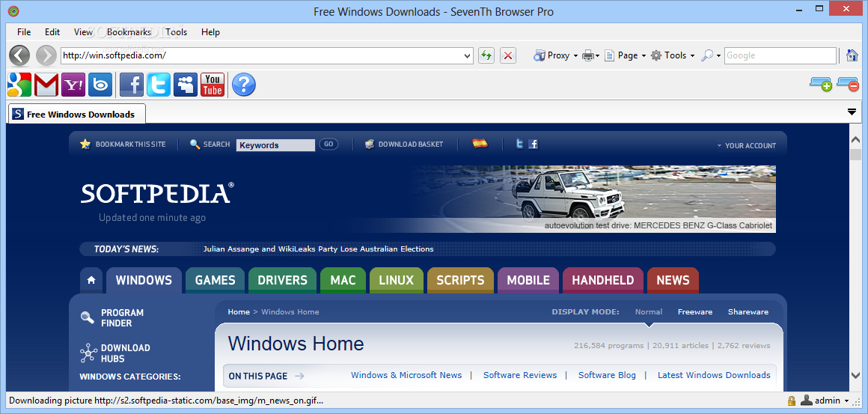This screenshot has width=868, height=414.
Task: Switch to the Drivers site tab
Action: [x=282, y=280]
